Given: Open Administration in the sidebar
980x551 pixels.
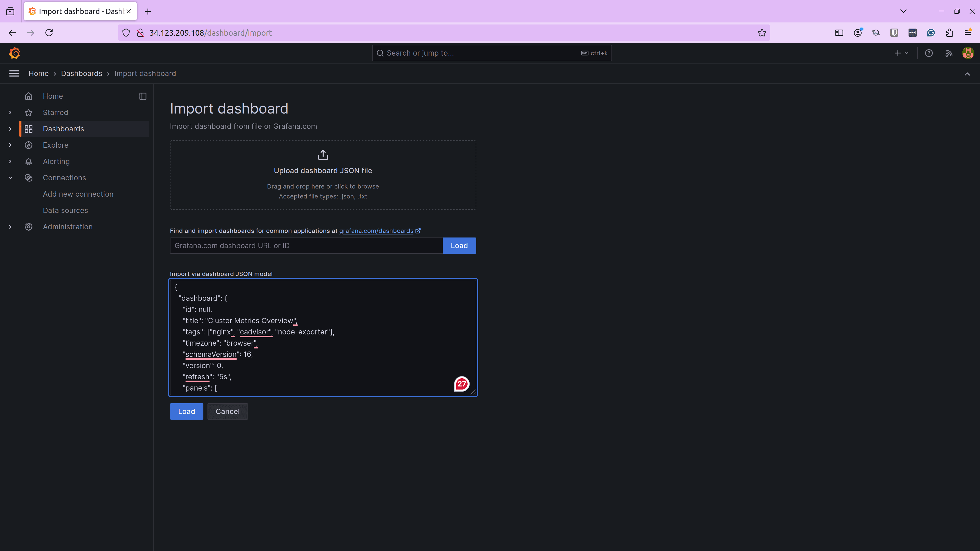Looking at the screenshot, I should pyautogui.click(x=68, y=227).
